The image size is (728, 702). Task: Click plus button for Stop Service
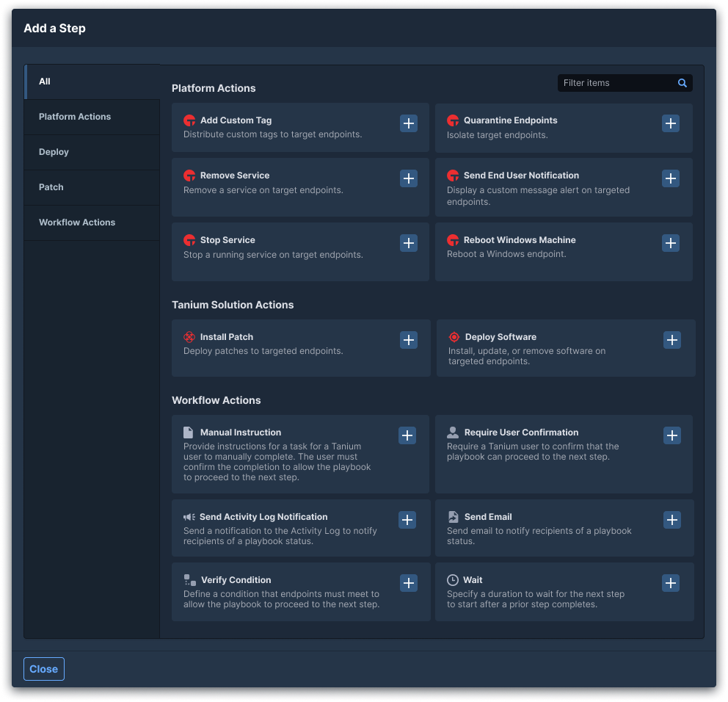pos(409,243)
